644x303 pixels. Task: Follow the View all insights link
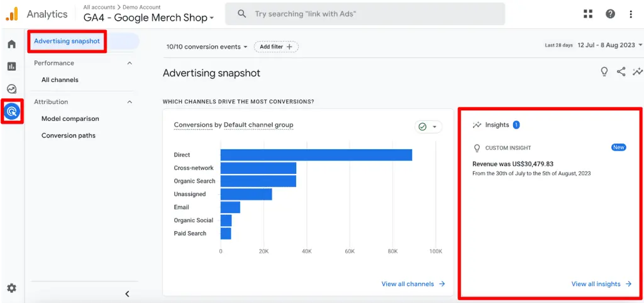602,283
